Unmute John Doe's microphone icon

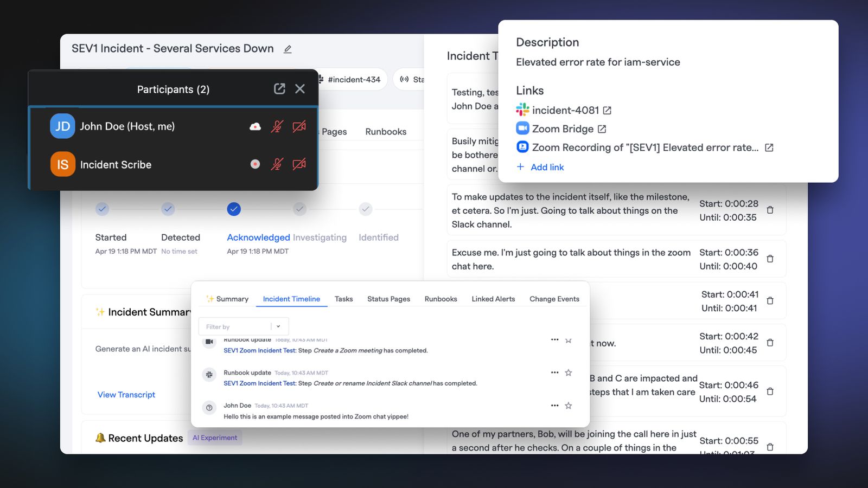click(277, 126)
